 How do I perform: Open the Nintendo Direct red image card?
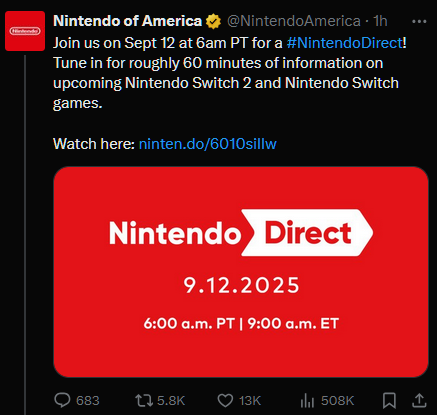(241, 272)
